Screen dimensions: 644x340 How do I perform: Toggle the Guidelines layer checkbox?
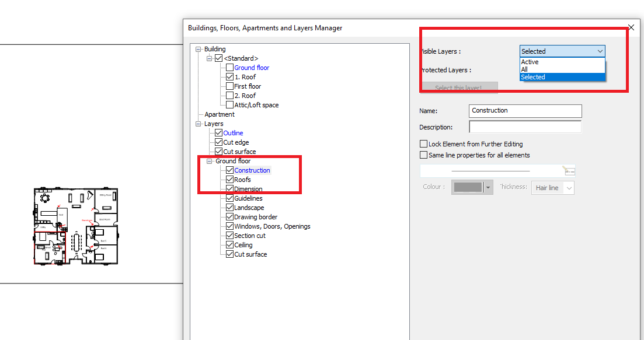[x=230, y=198]
